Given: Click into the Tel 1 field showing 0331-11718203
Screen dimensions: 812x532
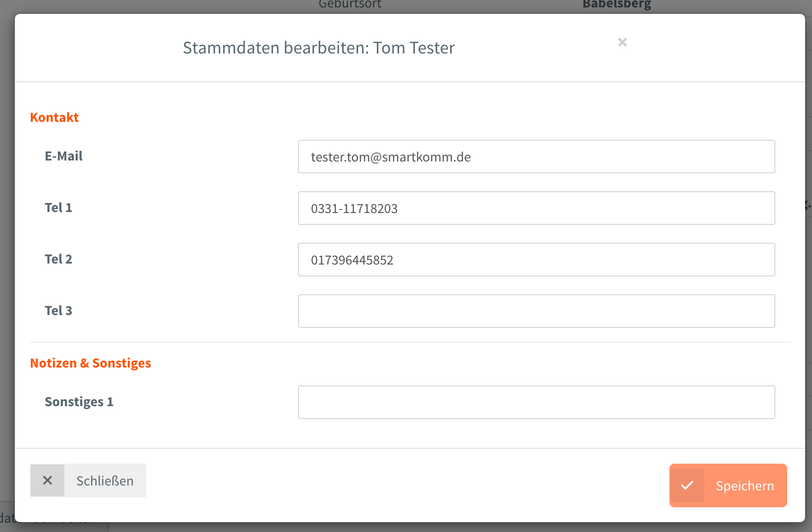Looking at the screenshot, I should click(x=537, y=208).
